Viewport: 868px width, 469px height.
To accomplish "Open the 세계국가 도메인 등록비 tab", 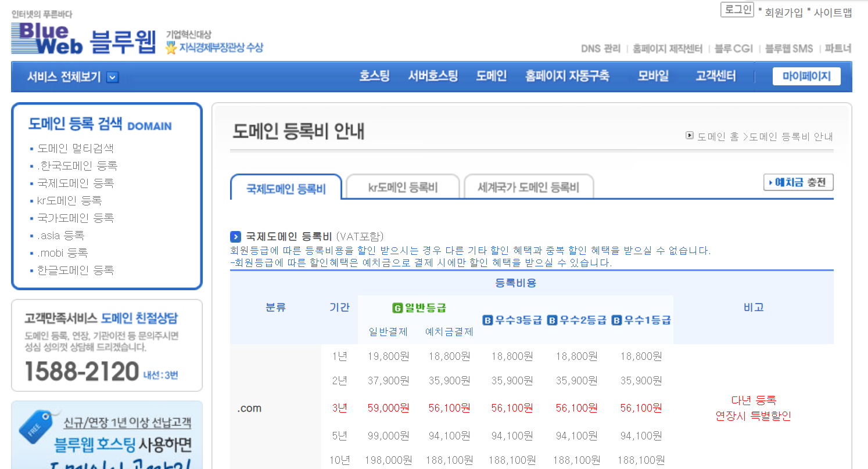I will [x=529, y=186].
